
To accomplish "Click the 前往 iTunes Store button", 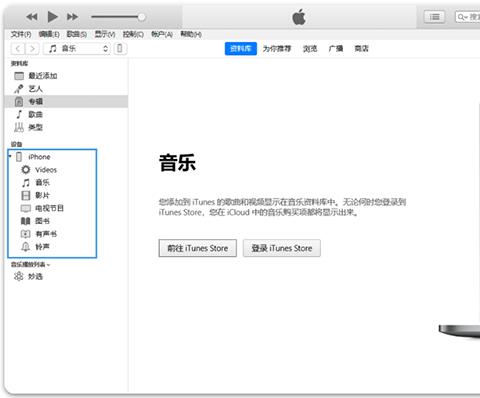I will (x=198, y=248).
